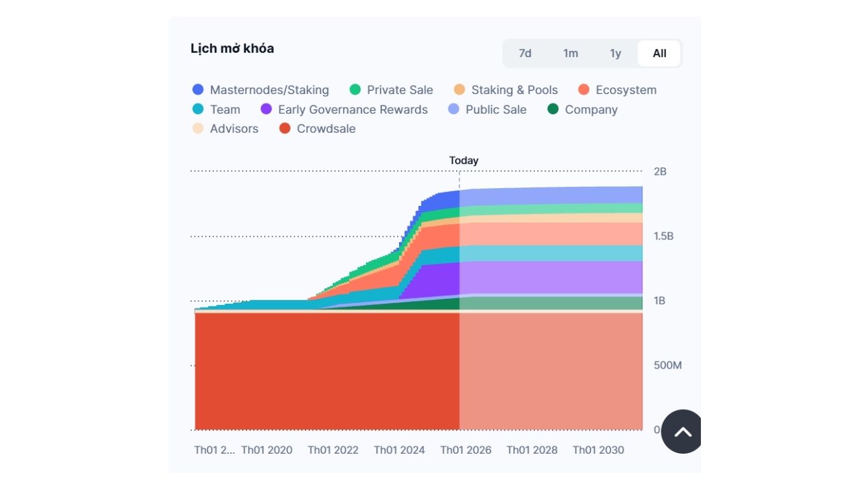868x488 pixels.
Task: Click the Lịch mở khóa heading
Action: click(232, 48)
